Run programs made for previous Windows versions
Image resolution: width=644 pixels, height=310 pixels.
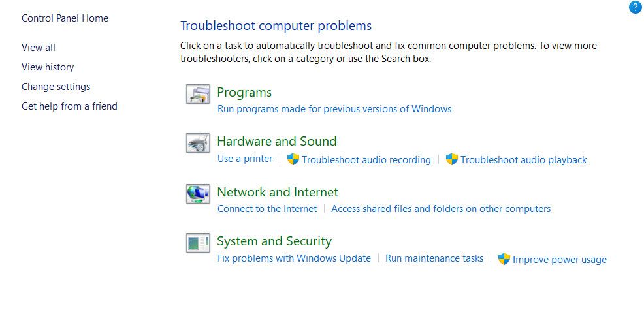(334, 109)
